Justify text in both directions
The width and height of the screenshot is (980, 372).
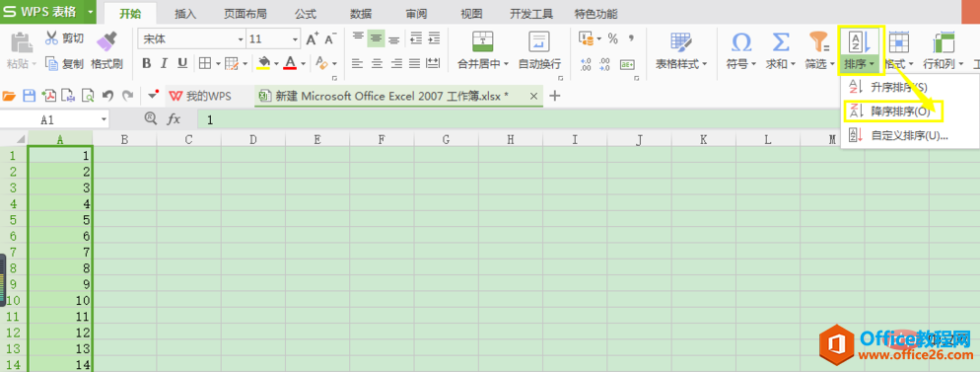point(414,63)
